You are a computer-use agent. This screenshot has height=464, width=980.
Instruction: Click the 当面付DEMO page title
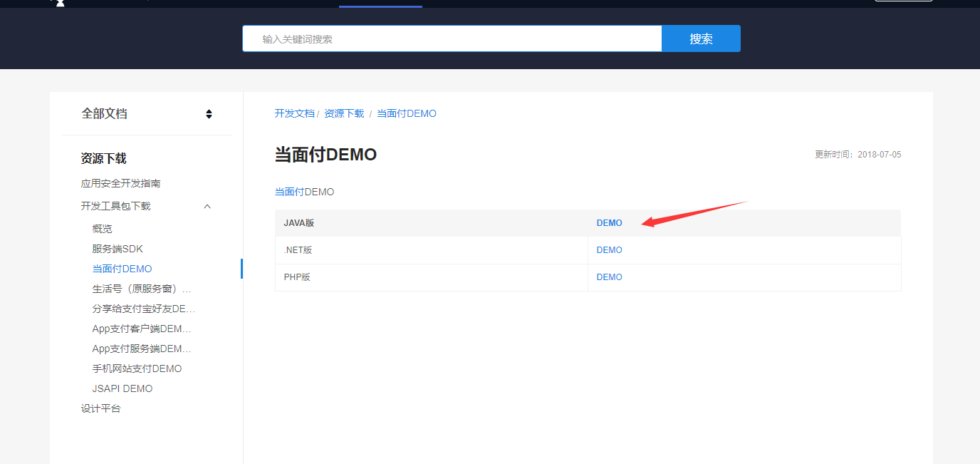(325, 154)
